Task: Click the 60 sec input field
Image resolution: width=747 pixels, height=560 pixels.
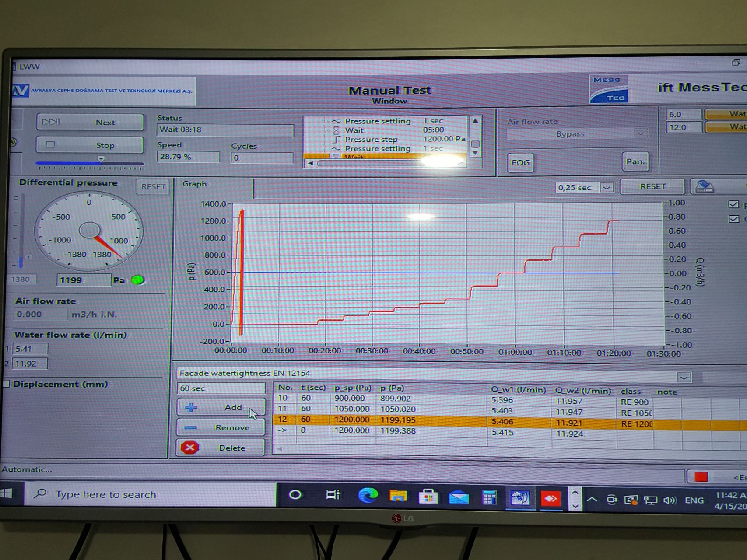Action: pyautogui.click(x=221, y=388)
